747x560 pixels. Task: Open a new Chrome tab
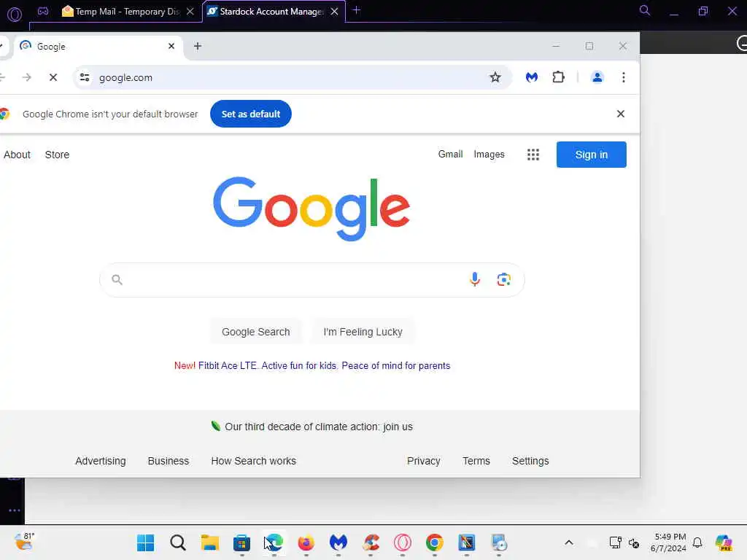click(x=198, y=46)
